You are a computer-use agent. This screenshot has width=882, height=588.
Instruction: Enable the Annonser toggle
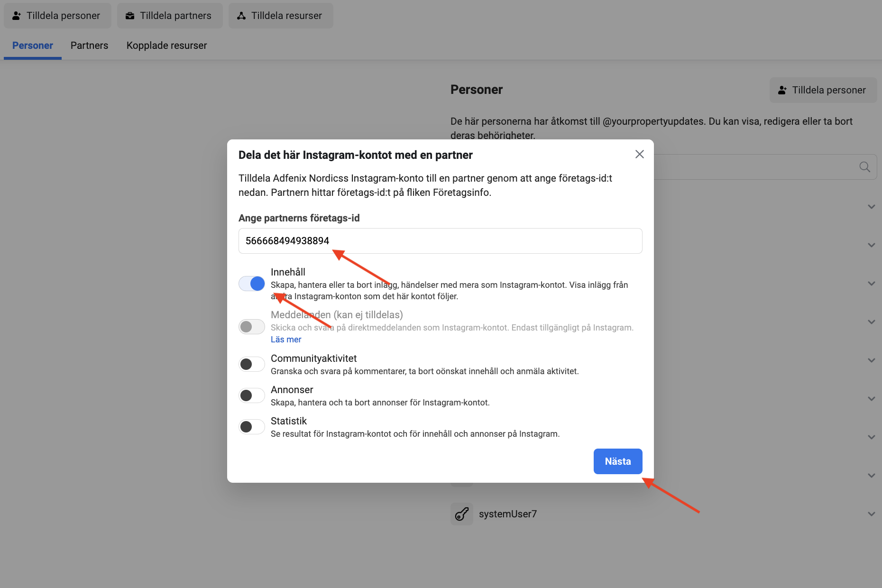click(x=252, y=395)
